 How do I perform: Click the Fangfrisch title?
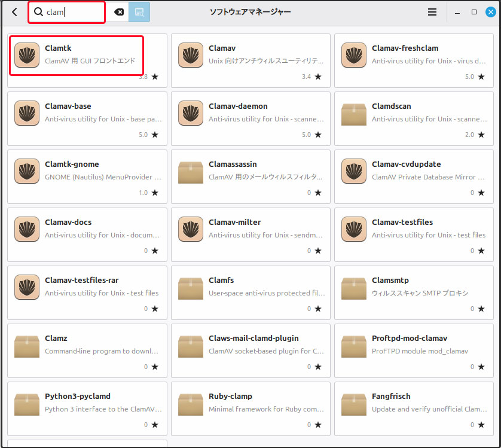[391, 396]
